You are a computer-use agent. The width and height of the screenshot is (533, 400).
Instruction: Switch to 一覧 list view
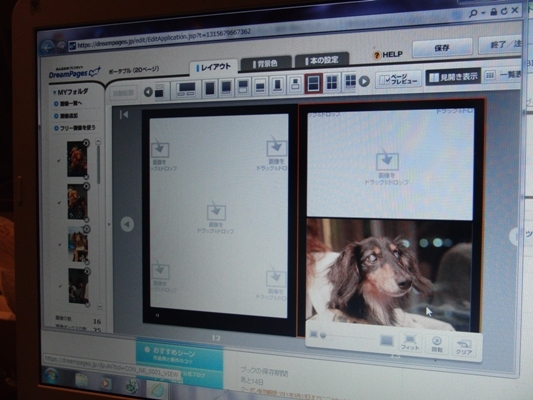[x=502, y=75]
